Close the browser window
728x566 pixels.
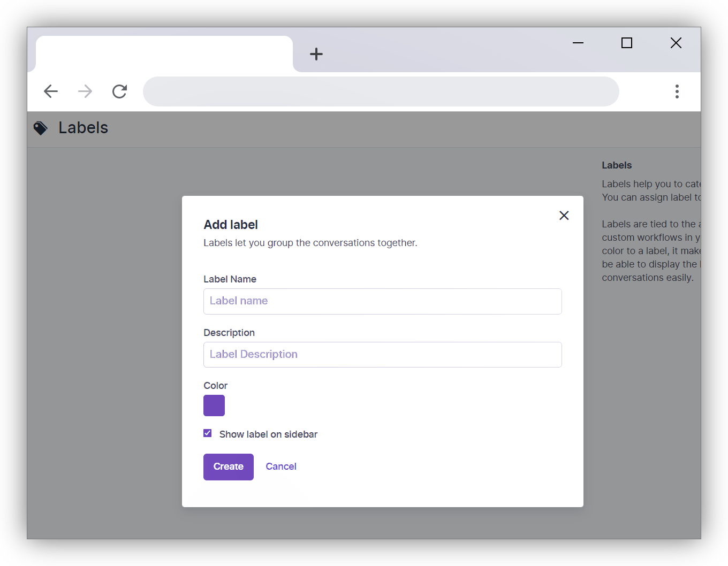pyautogui.click(x=676, y=43)
